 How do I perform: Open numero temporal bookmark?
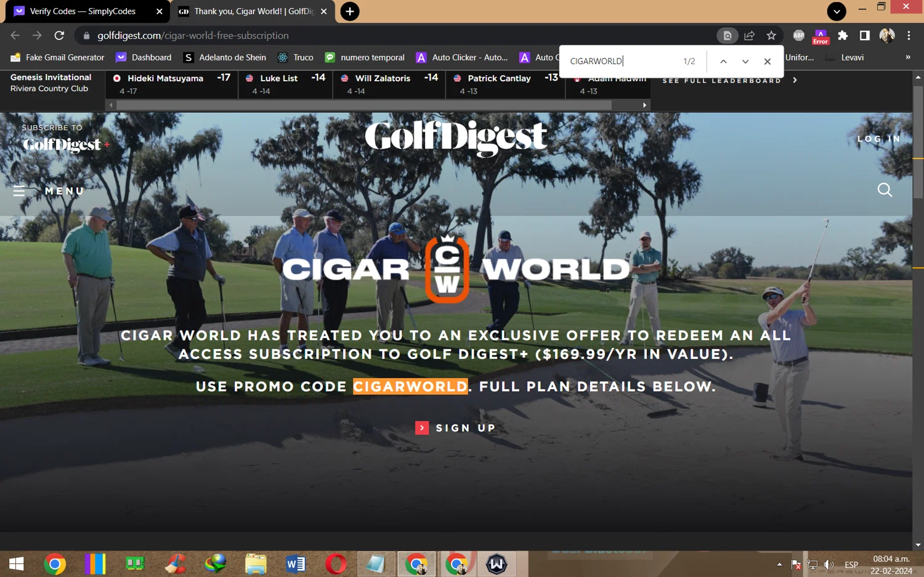click(x=365, y=57)
